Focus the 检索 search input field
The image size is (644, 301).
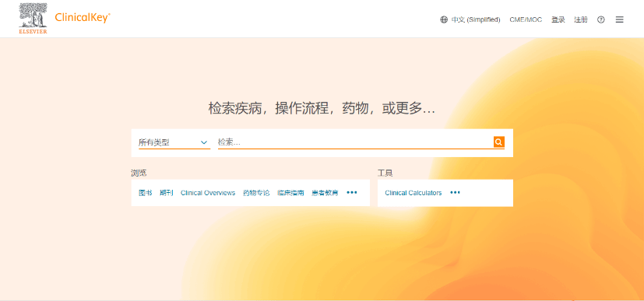[355, 142]
